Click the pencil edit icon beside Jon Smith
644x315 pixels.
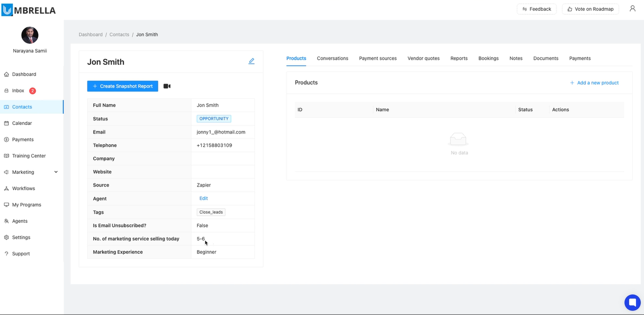(x=251, y=61)
